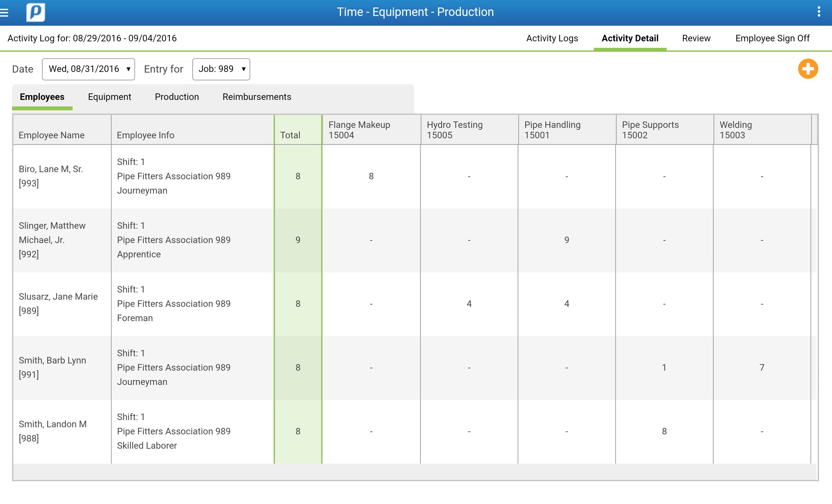Open the hamburger navigation menu
The image size is (832, 504).
(4, 13)
